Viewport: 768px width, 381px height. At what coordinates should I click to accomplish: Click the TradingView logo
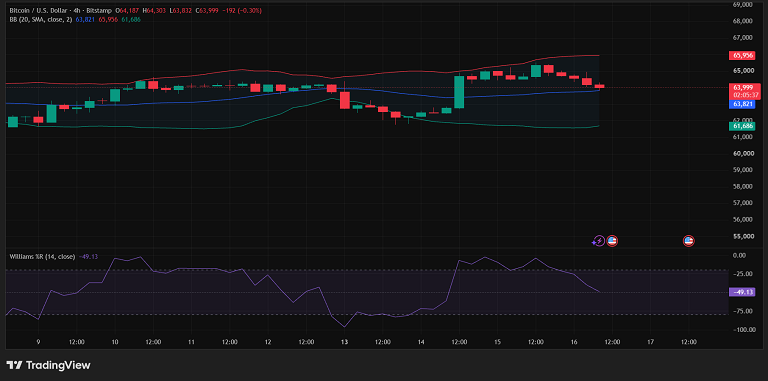pyautogui.click(x=48, y=365)
